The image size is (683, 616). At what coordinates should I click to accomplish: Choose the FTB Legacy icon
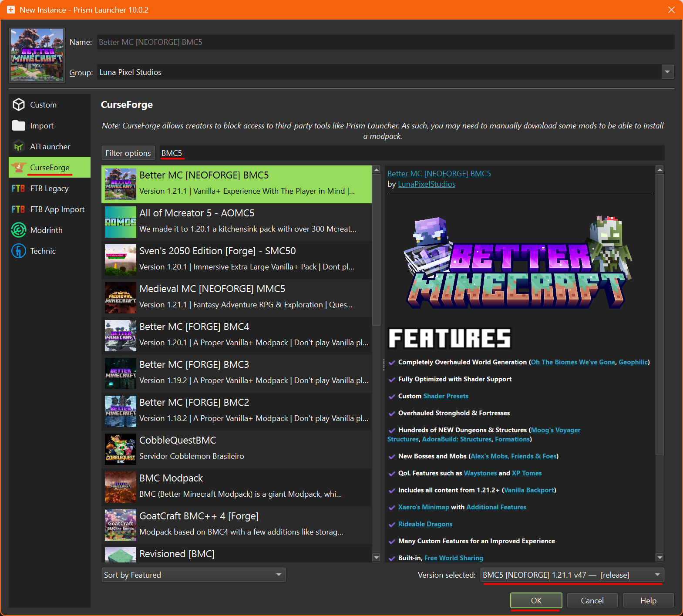(x=19, y=189)
